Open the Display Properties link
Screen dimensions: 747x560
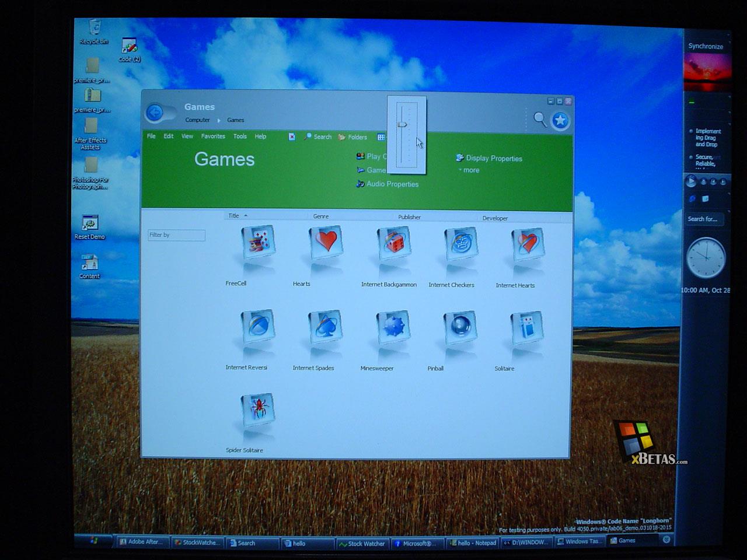489,158
